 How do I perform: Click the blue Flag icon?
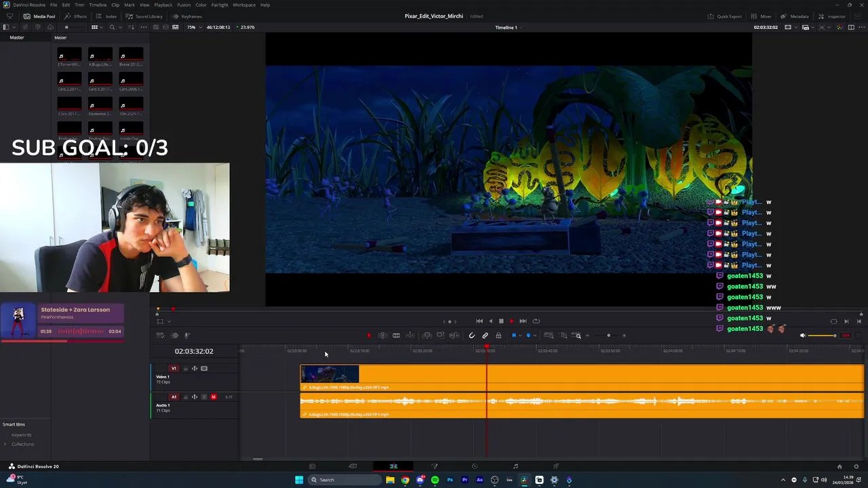tap(514, 335)
